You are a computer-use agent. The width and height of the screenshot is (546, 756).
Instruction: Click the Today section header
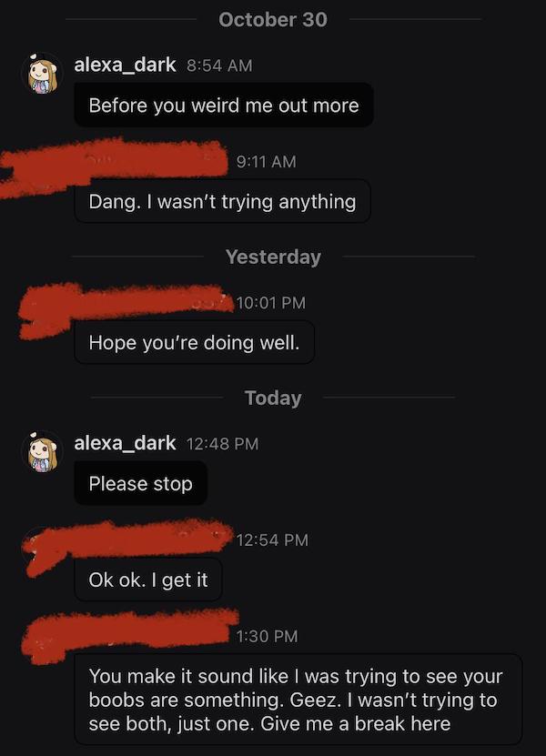pyautogui.click(x=272, y=398)
